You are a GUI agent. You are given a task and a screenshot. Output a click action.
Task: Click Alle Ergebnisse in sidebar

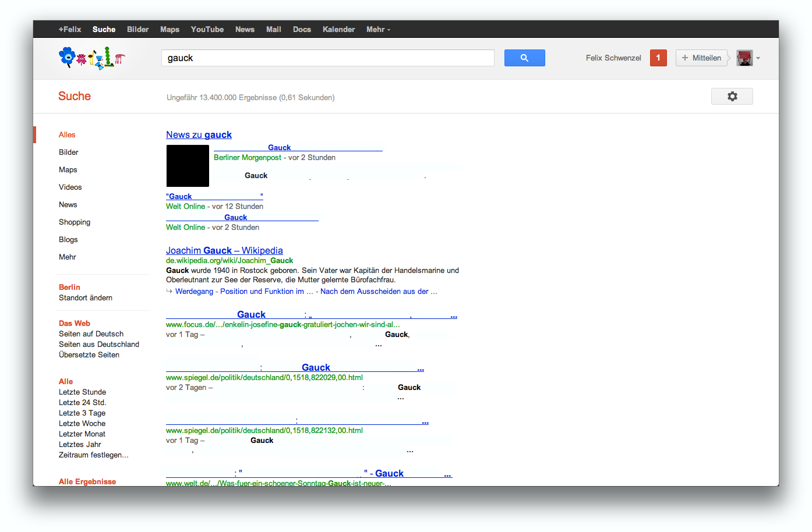pyautogui.click(x=87, y=481)
